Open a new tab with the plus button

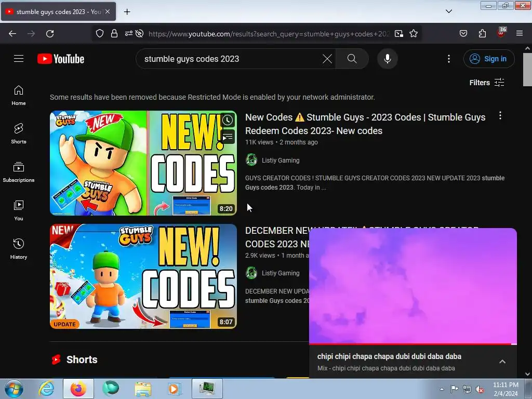click(127, 12)
